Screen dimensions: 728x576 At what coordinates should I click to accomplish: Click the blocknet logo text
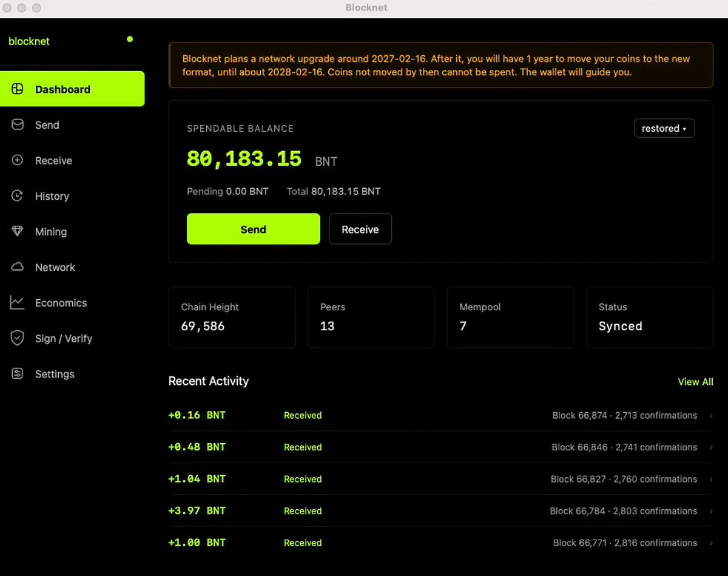coord(29,41)
